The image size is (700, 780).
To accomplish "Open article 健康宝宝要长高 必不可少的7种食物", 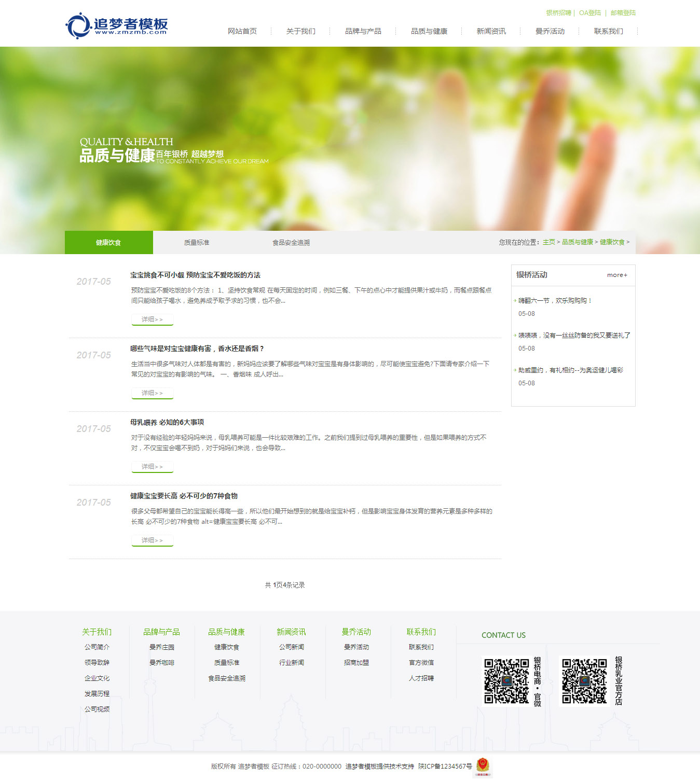I will (x=184, y=496).
